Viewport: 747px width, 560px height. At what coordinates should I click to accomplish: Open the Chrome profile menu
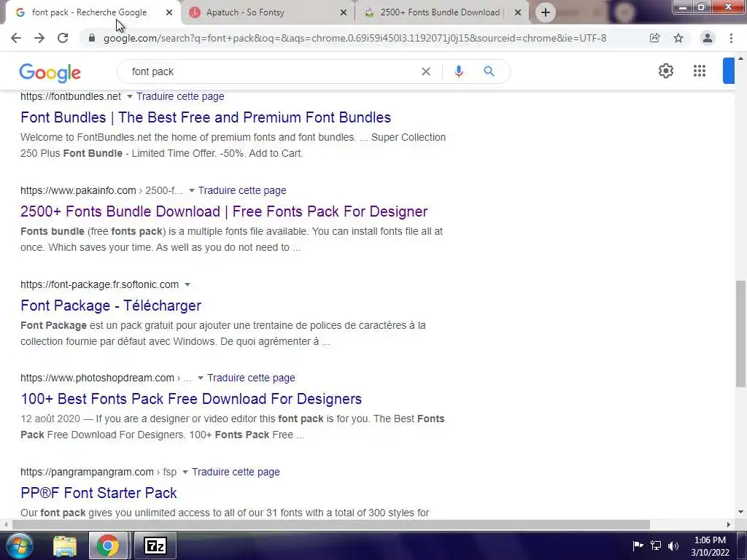pyautogui.click(x=708, y=38)
